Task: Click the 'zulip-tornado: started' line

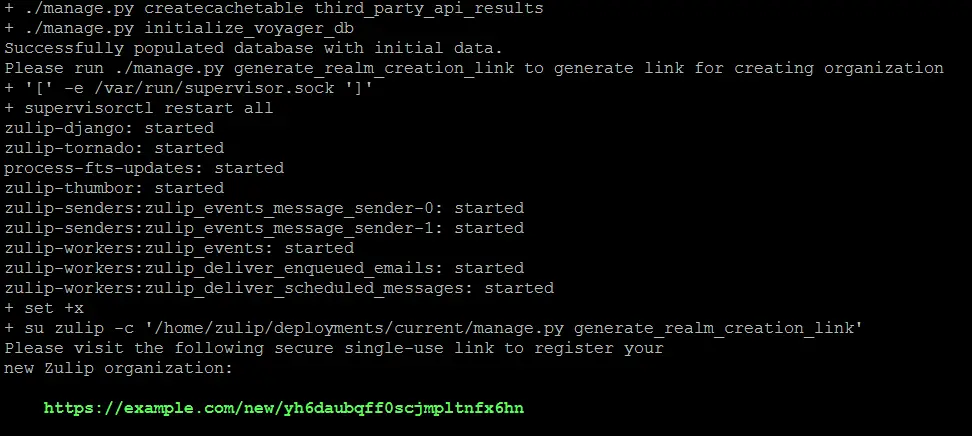Action: (114, 148)
